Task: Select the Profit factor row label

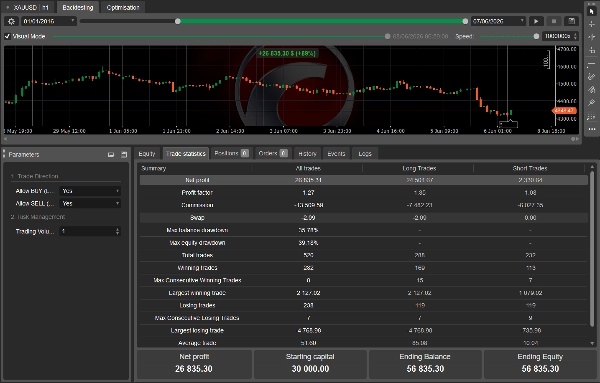Action: click(x=197, y=192)
